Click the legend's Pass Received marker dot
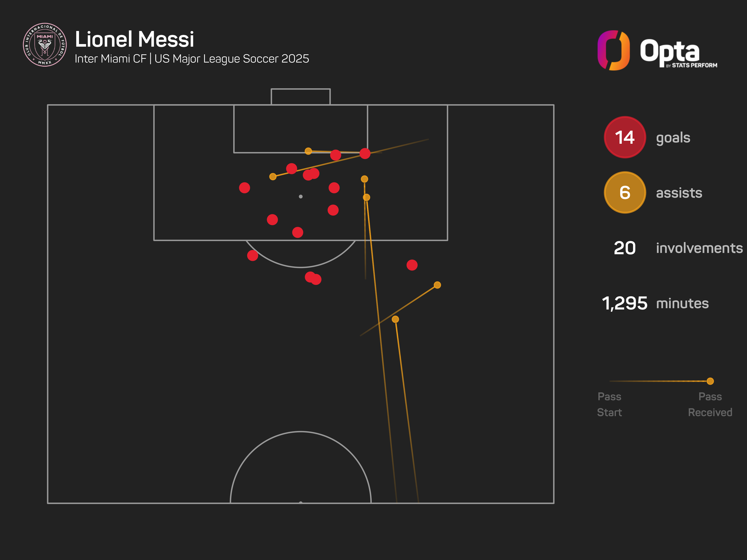The height and width of the screenshot is (560, 747). [x=710, y=381]
